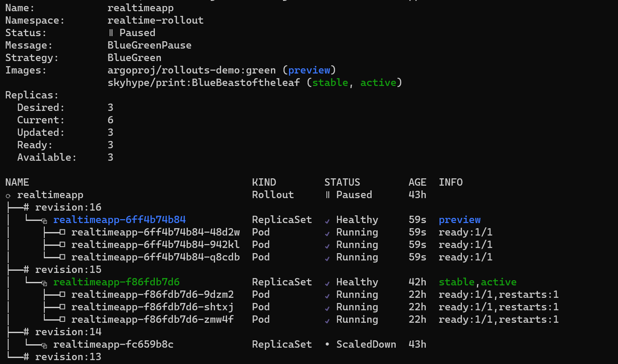Click the ScaledDown bullet icon on revision 14
The image size is (618, 364).
pos(327,344)
